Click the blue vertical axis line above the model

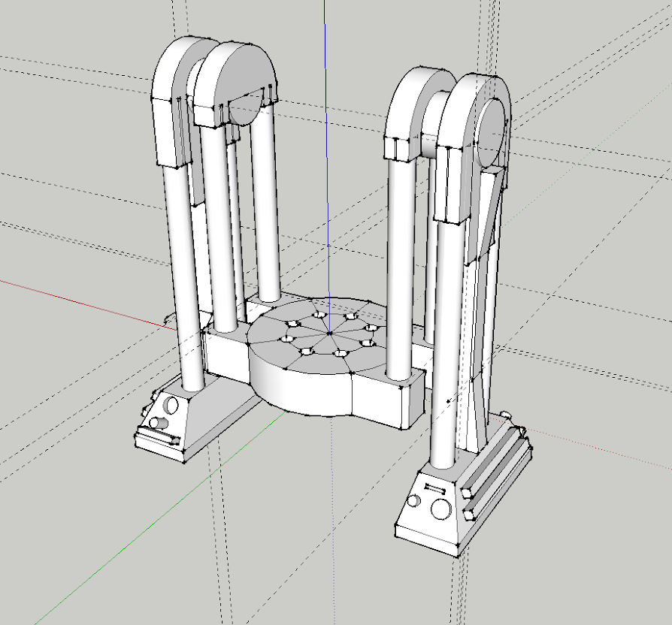pyautogui.click(x=325, y=113)
